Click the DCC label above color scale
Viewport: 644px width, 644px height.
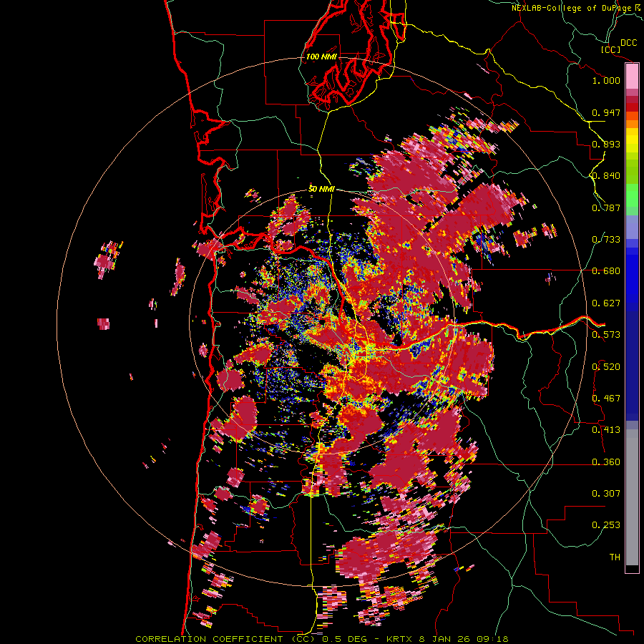628,43
